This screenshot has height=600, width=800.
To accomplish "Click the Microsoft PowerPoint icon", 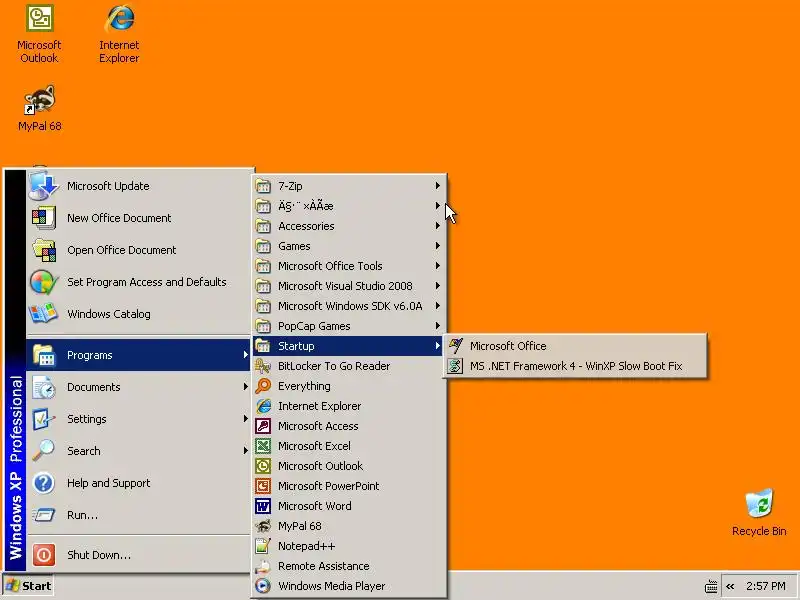I will [x=263, y=486].
